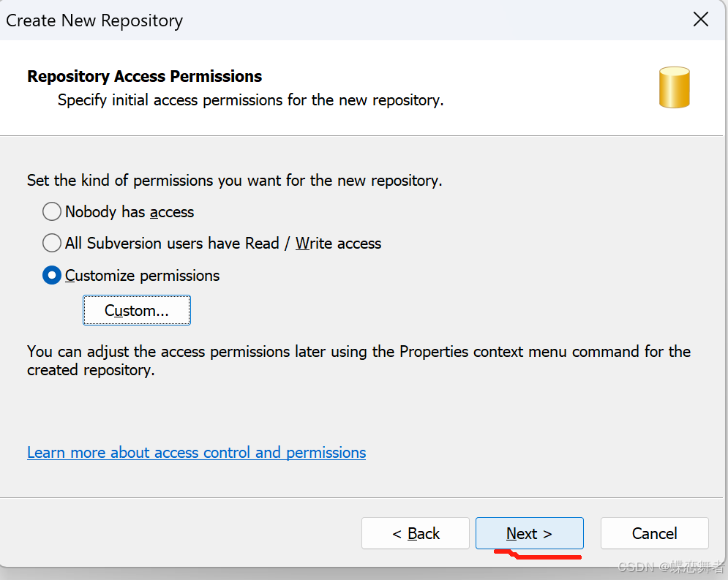This screenshot has width=728, height=580.
Task: Close the Create New Repository dialog
Action: (701, 20)
